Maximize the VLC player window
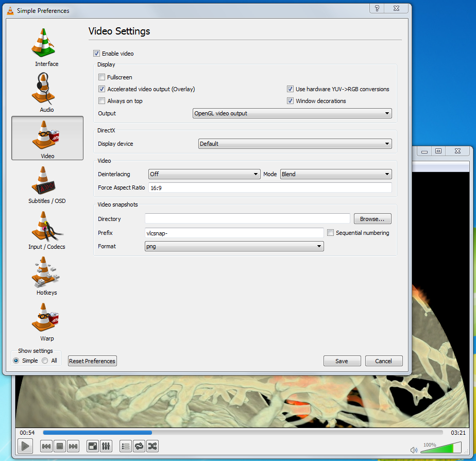The height and width of the screenshot is (461, 476). coord(438,151)
